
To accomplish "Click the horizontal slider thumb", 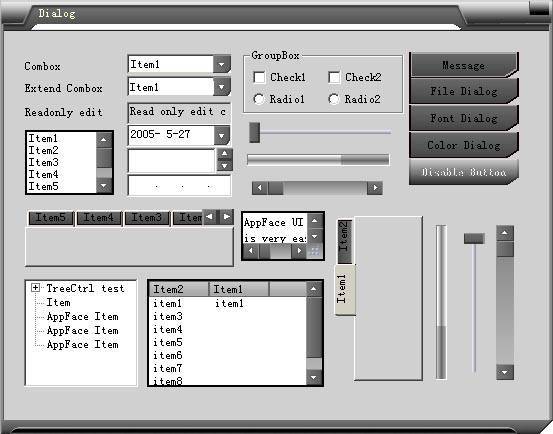I will point(255,133).
